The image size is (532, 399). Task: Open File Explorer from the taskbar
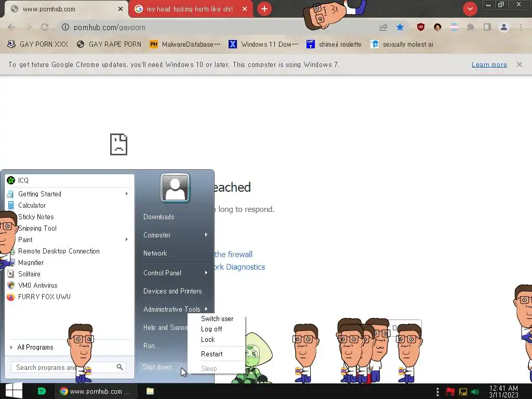[150, 391]
